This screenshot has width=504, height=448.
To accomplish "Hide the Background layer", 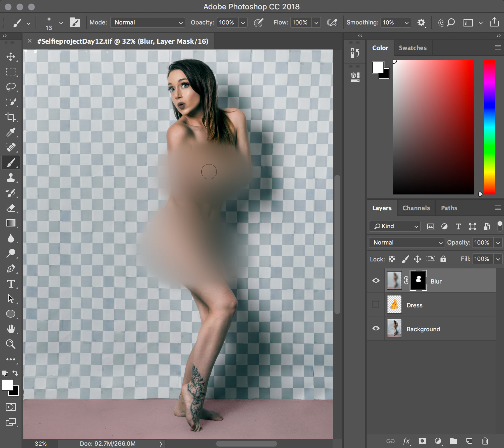I will tap(376, 328).
